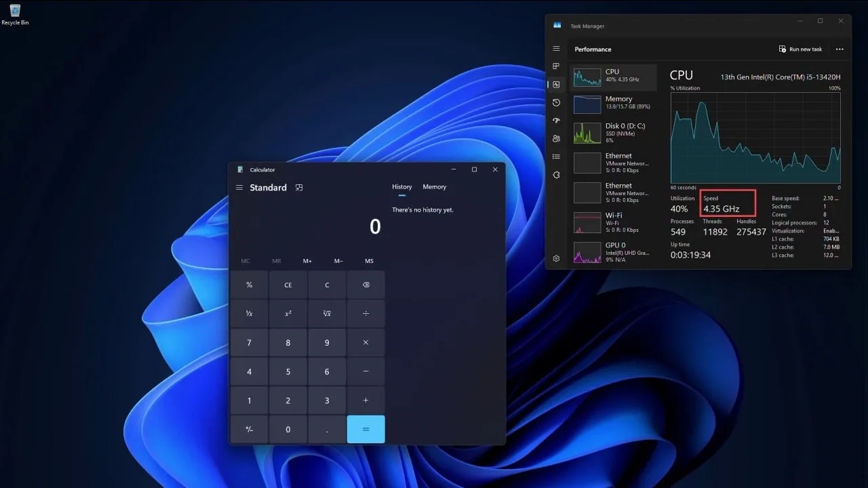Click Calculator M− memory subtract button
This screenshot has width=868, height=488.
338,261
